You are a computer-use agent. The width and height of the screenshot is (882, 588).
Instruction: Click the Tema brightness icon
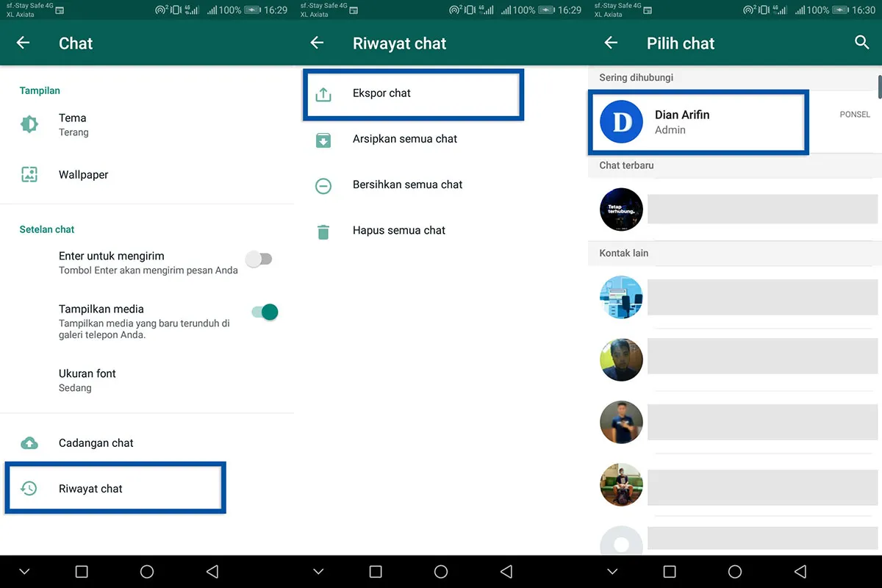29,124
